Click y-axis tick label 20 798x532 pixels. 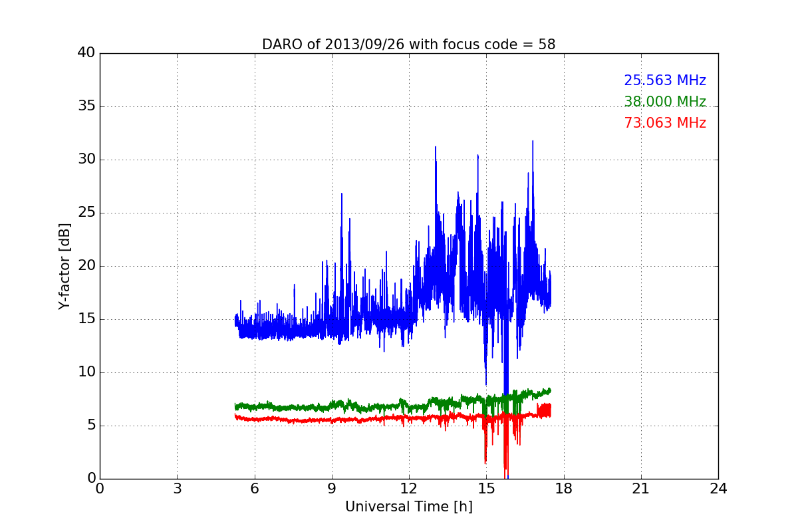pyautogui.click(x=86, y=266)
